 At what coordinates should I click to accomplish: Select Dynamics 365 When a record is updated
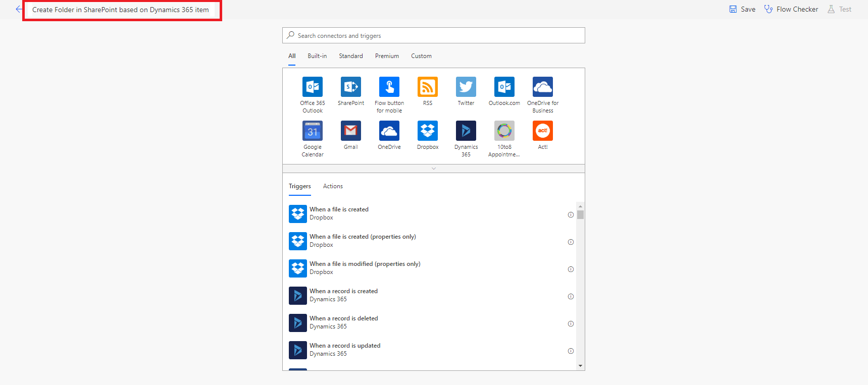pos(429,350)
